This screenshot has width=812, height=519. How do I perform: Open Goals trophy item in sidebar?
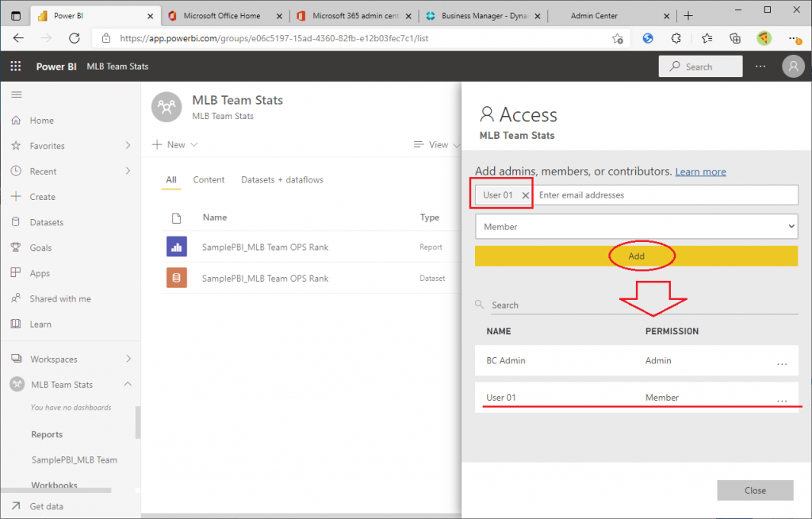coord(16,248)
